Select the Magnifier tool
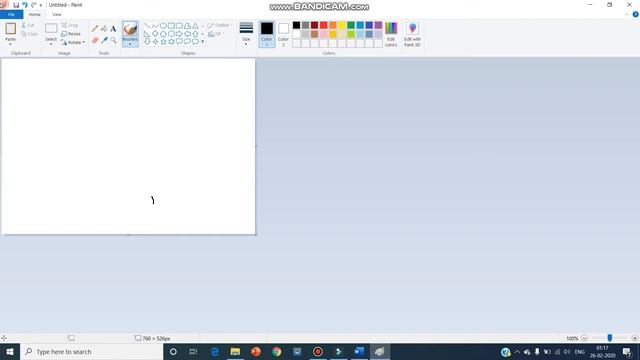The image size is (640, 360). 113,40
